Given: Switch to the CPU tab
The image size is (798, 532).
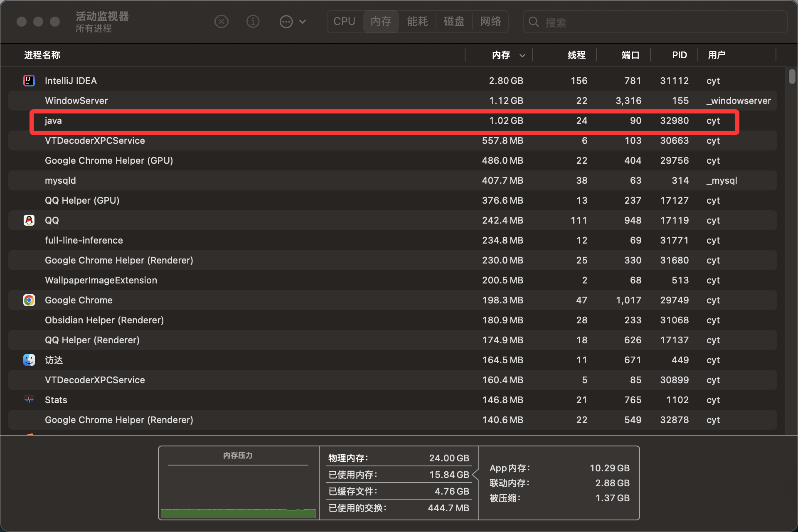Looking at the screenshot, I should pos(344,22).
